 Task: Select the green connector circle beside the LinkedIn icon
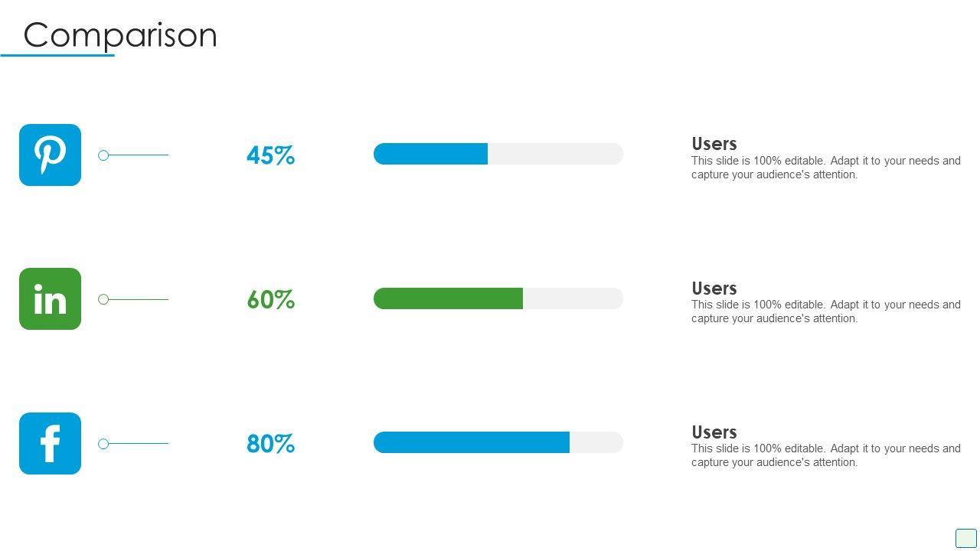point(103,299)
